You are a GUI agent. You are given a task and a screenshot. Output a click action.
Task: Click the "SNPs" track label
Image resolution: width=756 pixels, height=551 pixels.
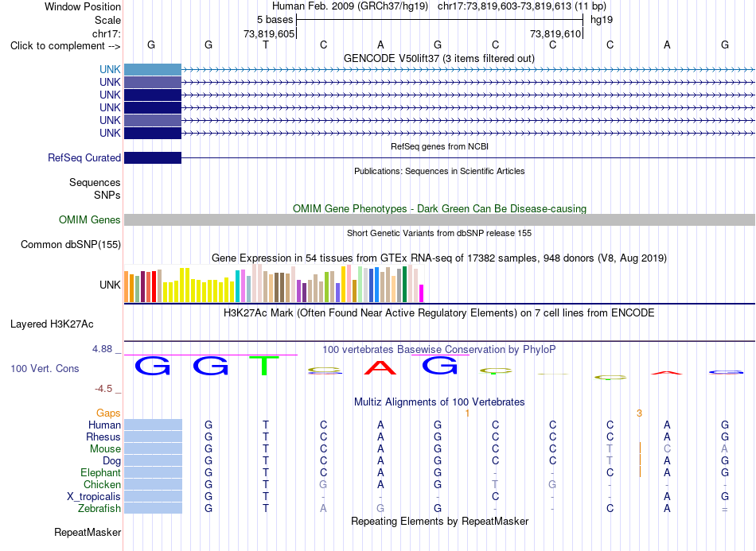point(107,195)
